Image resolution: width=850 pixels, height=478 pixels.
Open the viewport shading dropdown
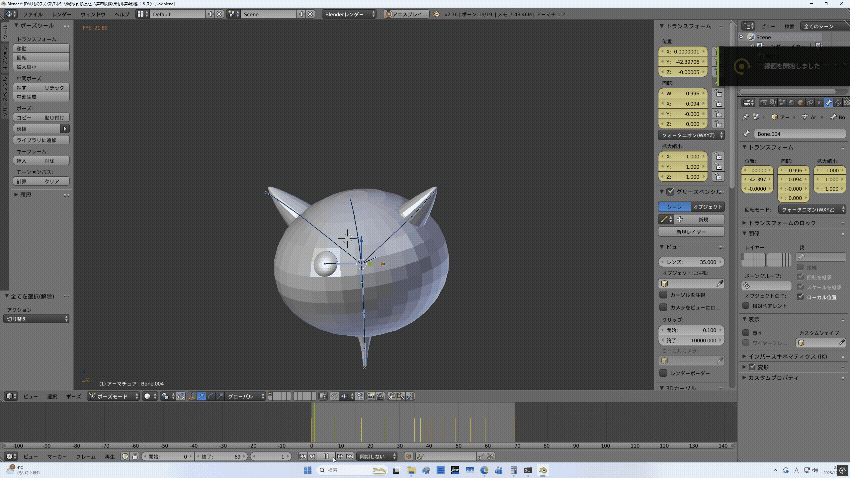point(150,396)
